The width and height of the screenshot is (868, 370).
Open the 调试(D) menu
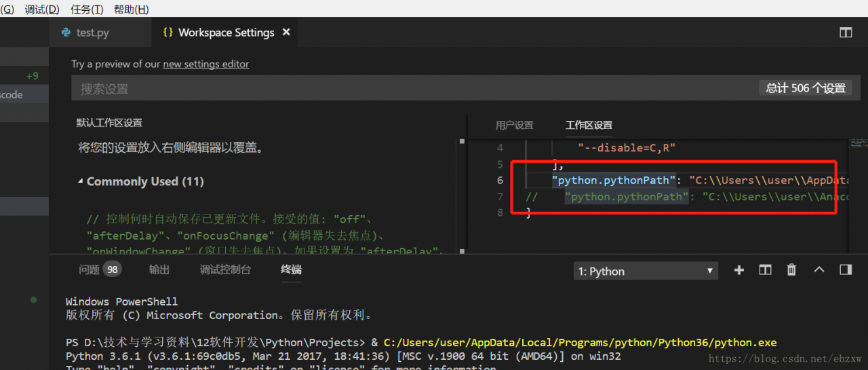42,10
